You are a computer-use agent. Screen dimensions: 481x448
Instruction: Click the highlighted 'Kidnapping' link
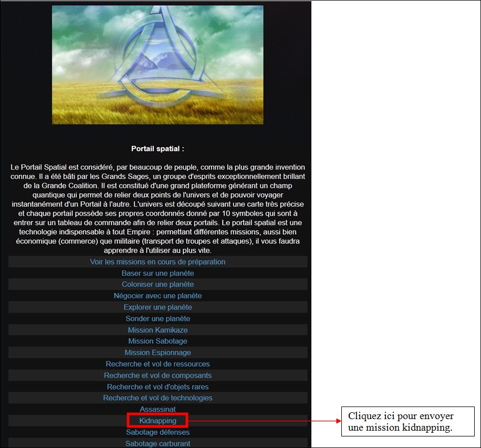[158, 421]
